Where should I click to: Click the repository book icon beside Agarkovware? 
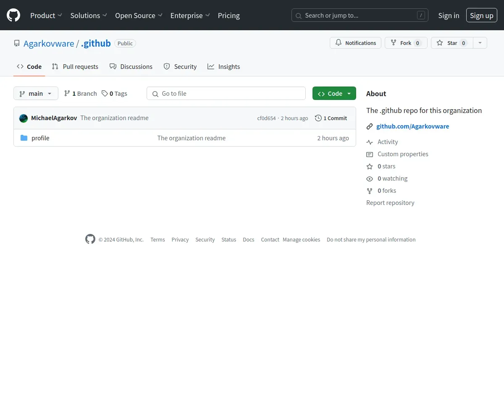pos(17,43)
